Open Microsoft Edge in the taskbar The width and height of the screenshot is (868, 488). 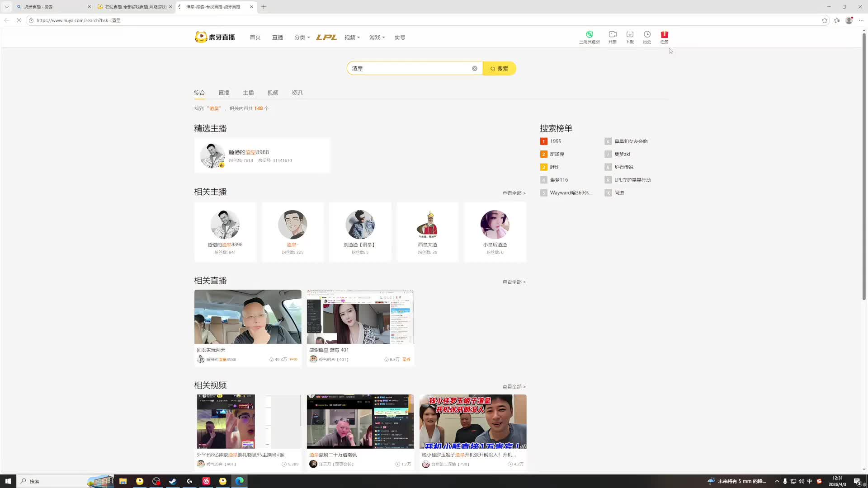(239, 481)
